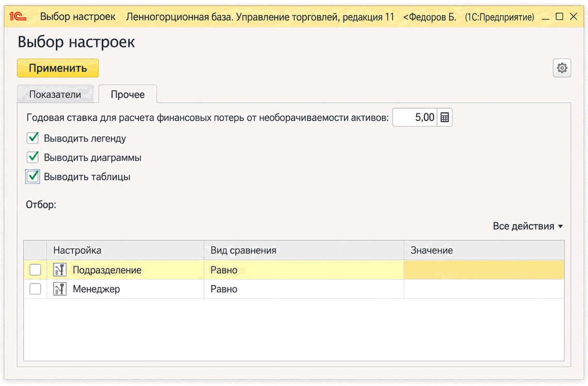Image resolution: width=588 pixels, height=386 pixels.
Task: Select the Менеджер row label
Action: pos(96,289)
